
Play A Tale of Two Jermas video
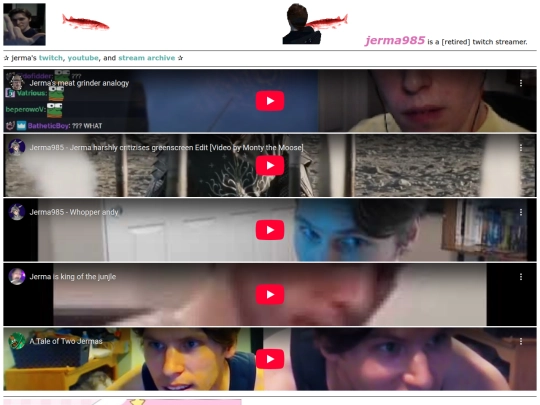270,359
